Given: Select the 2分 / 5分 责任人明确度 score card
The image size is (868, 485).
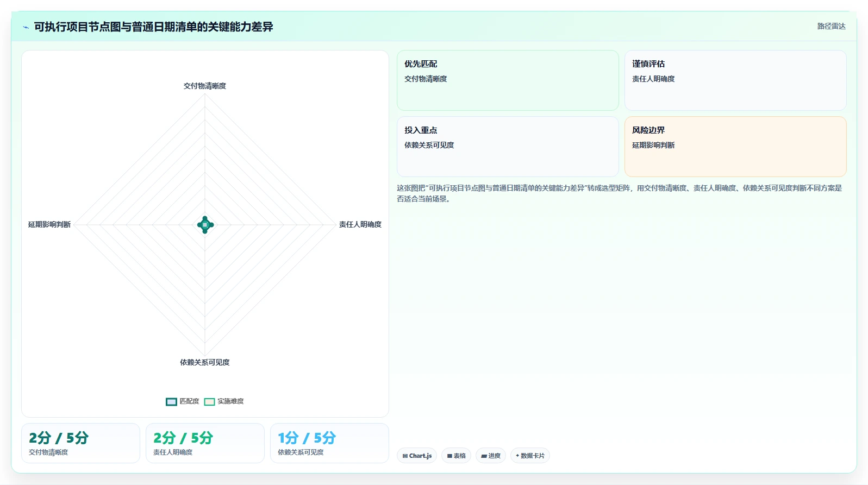Looking at the screenshot, I should click(x=205, y=443).
